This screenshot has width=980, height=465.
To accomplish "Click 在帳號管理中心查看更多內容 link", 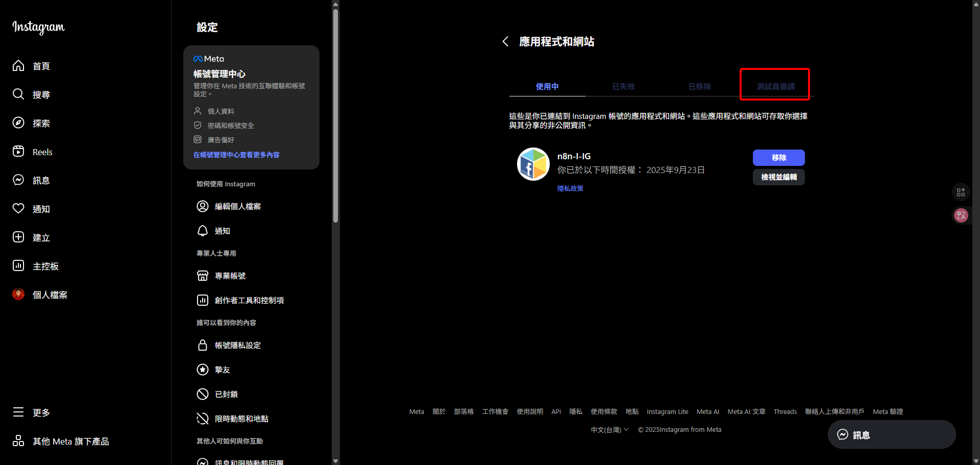I will [x=236, y=155].
